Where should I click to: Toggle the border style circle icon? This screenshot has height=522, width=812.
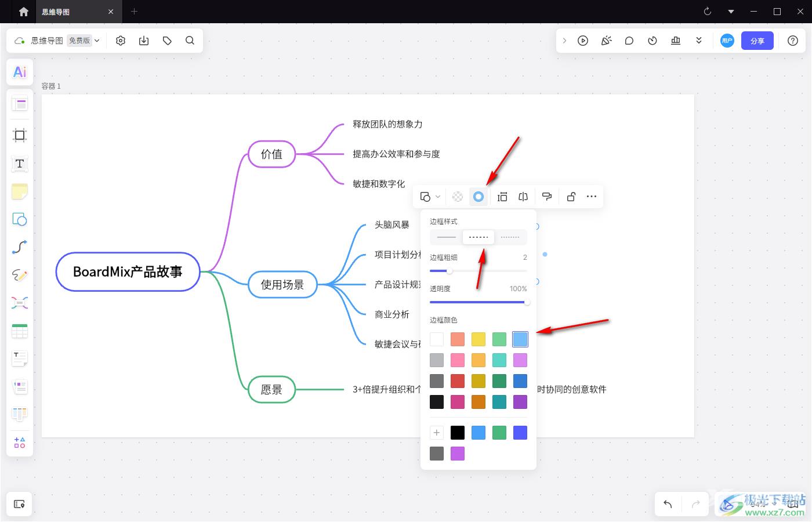[478, 197]
